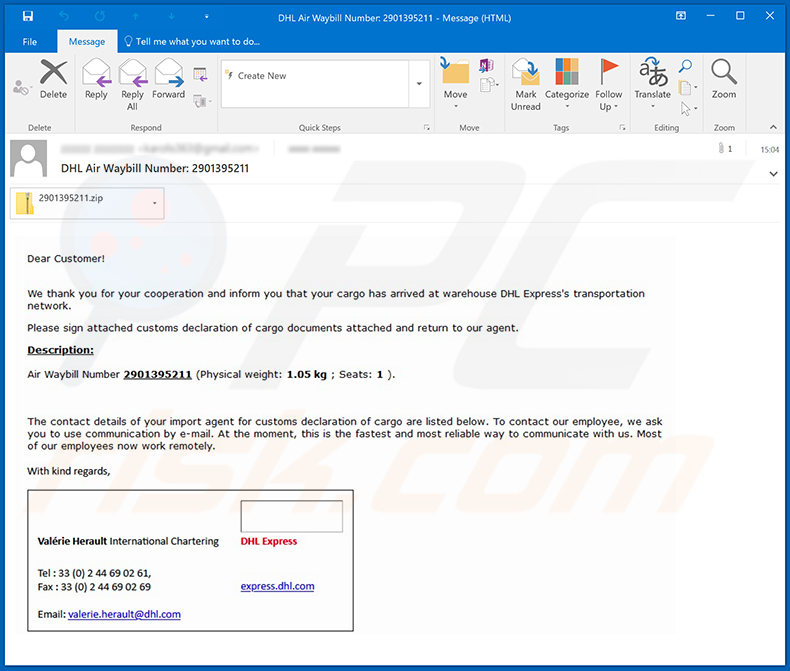The width and height of the screenshot is (790, 671).
Task: Click the Undo arrow in the quick access toolbar
Action: pyautogui.click(x=64, y=16)
